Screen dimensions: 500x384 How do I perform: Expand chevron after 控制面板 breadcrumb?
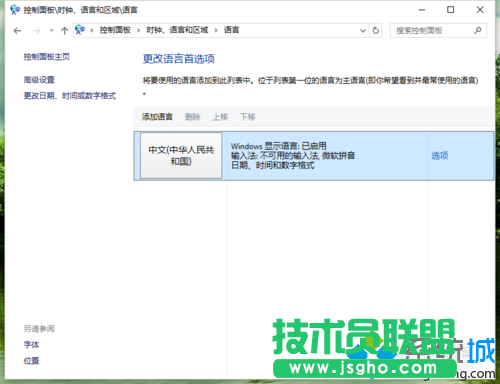tap(138, 31)
